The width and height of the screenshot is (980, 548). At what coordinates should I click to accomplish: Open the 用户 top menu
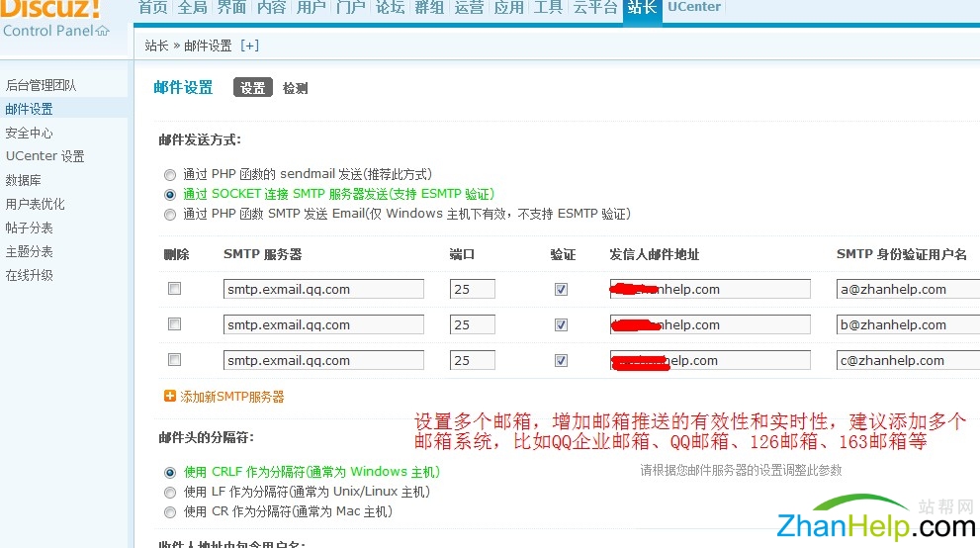tap(312, 7)
